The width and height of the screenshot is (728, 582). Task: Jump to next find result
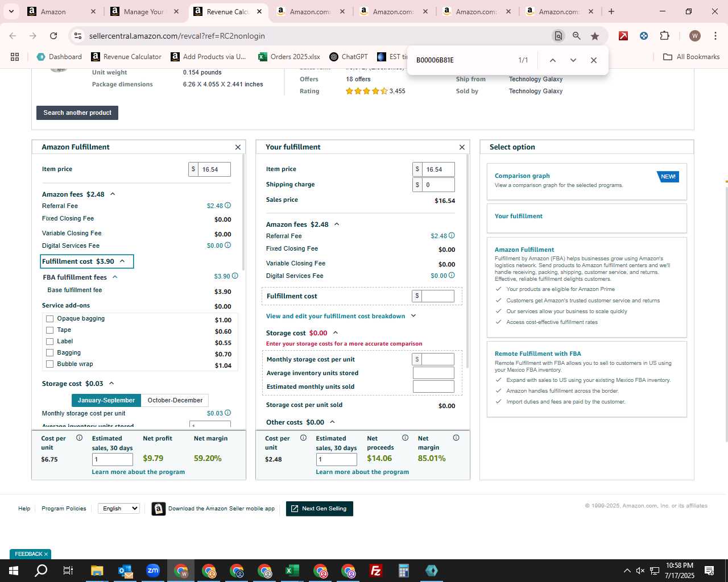(x=573, y=60)
